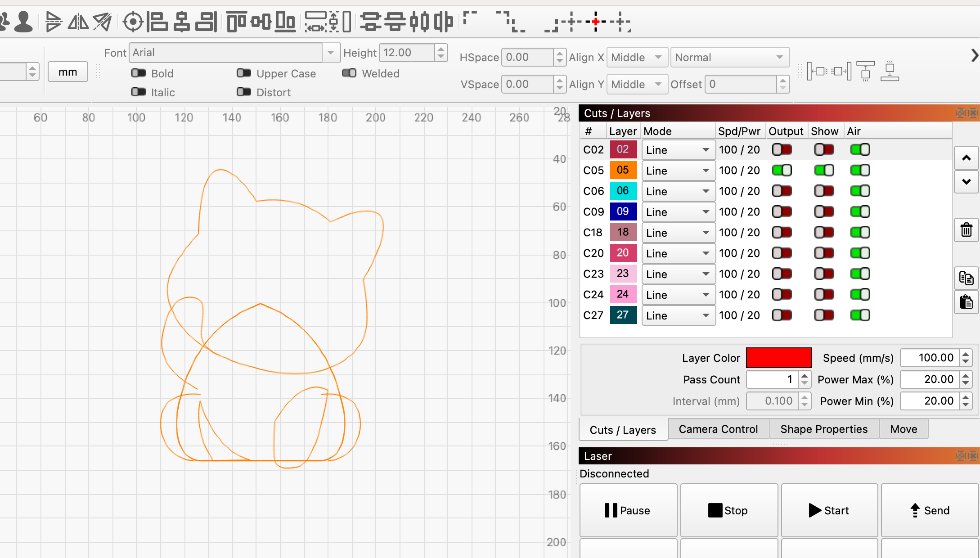Viewport: 980px width, 558px height.
Task: Toggle the Italic text switch
Action: 139,92
